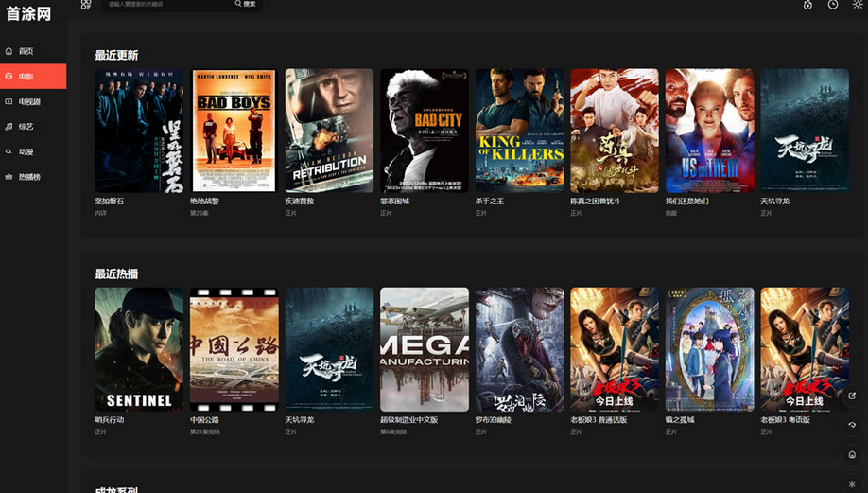The width and height of the screenshot is (868, 493).
Task: Open the 老板娘3 粤语版 poster
Action: pos(805,349)
